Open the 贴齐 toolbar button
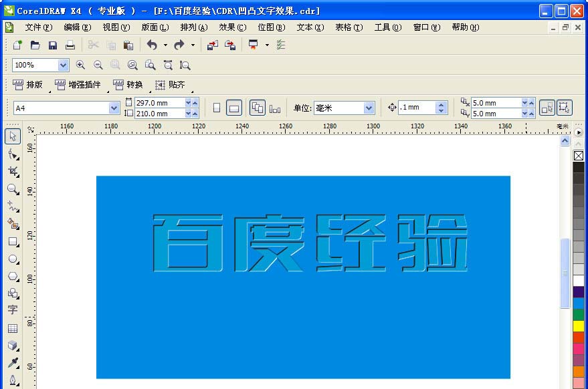 pos(171,85)
